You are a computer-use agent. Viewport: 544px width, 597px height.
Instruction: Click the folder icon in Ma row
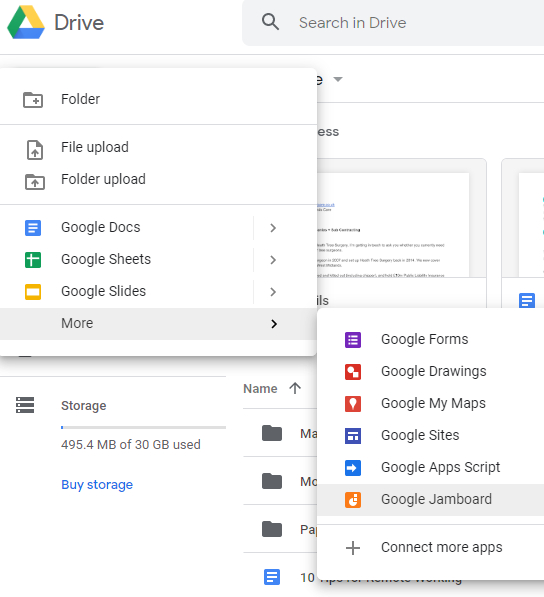point(272,433)
